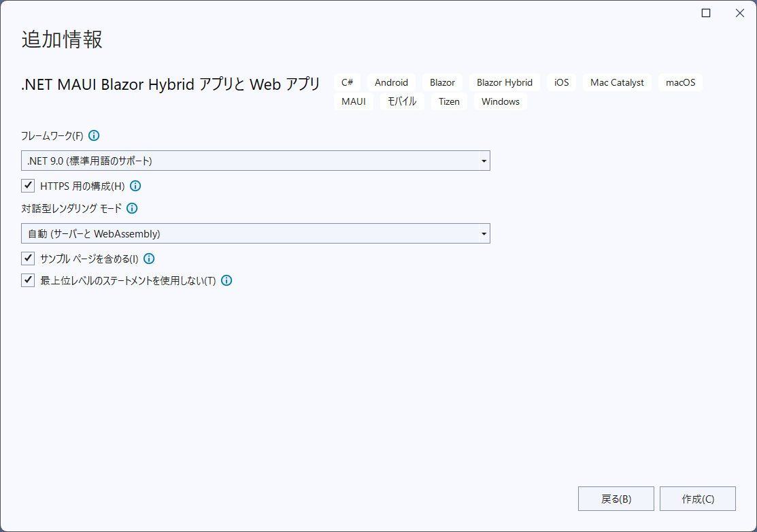Click info icon for 最上位レベルのステートメントを使用しない(T)
This screenshot has height=532, width=757.
click(226, 280)
